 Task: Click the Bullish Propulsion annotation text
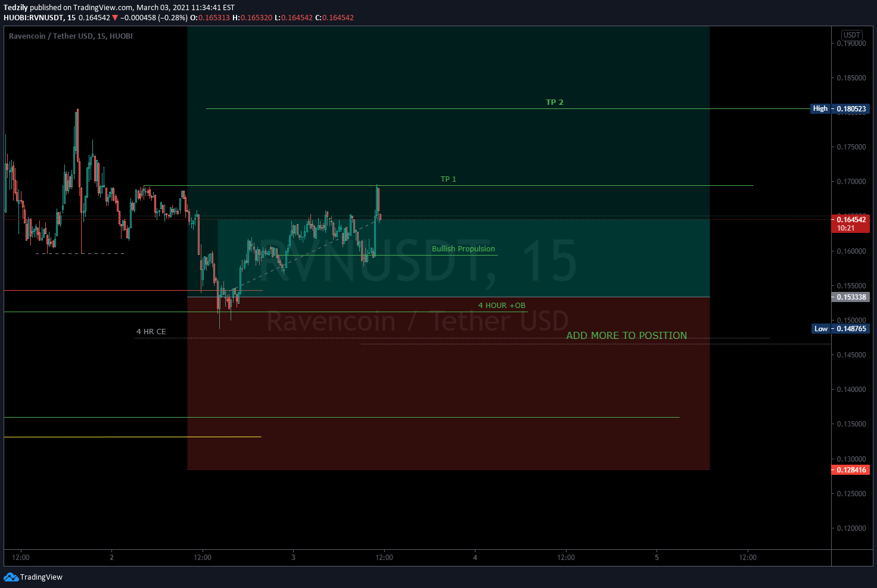[464, 249]
